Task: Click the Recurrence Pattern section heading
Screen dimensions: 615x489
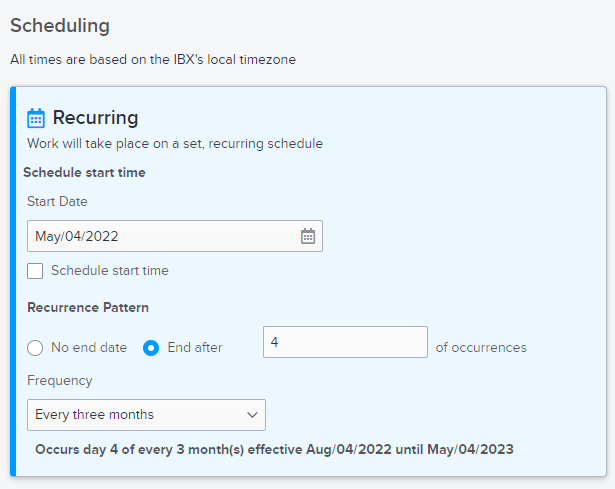Action: click(88, 307)
